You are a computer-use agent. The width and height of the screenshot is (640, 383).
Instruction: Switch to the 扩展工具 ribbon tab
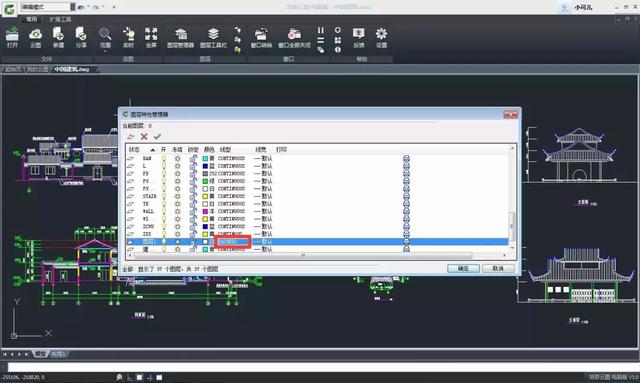point(60,19)
